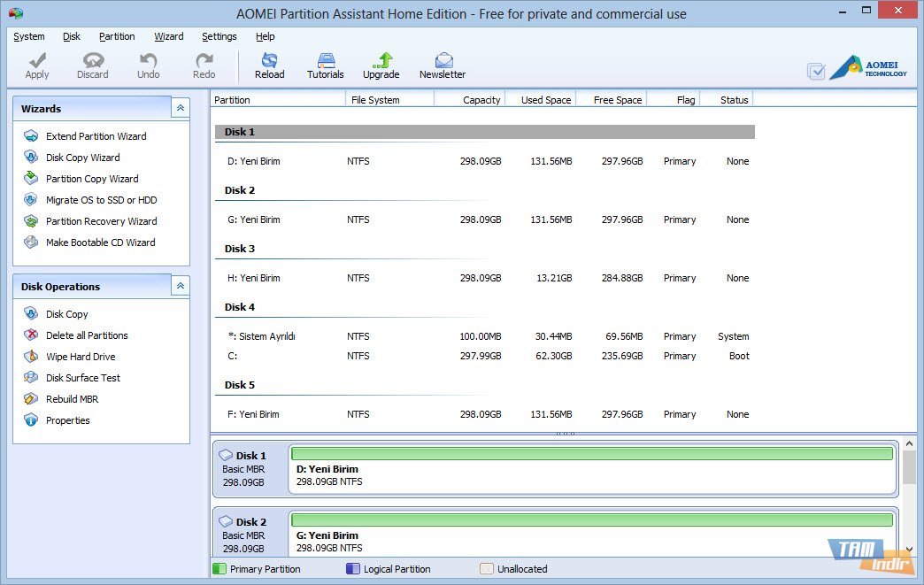Click the AOMEI Technology logo
Viewport: 924px width, 585px height.
pos(868,68)
